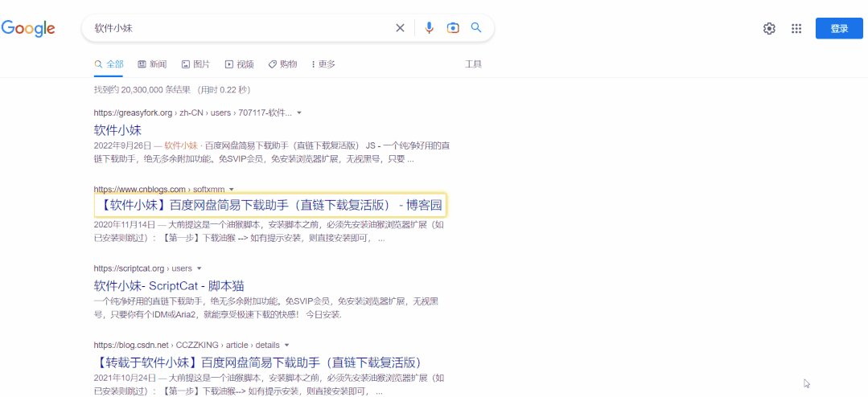Click ScriptCat snippet starting 一个纯净好用的直链下载助手

pos(266,309)
